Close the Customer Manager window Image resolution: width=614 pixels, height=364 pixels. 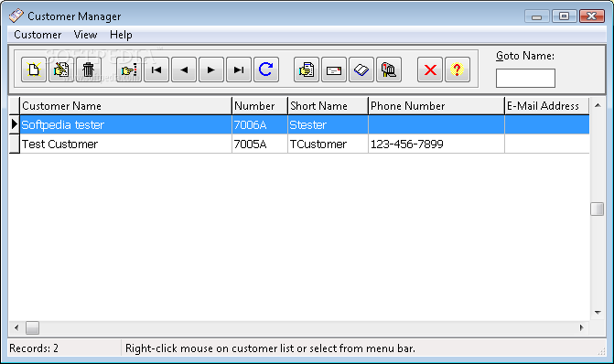592,16
